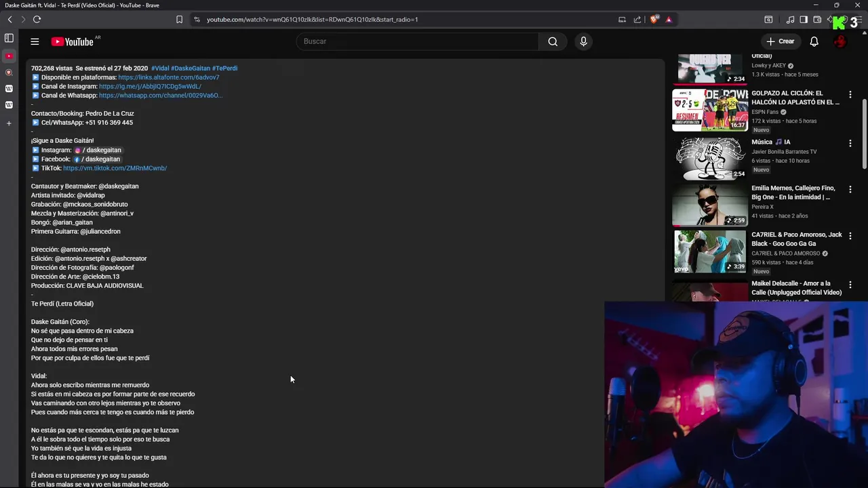Toggle Brave sidebar panel icon

(804, 20)
